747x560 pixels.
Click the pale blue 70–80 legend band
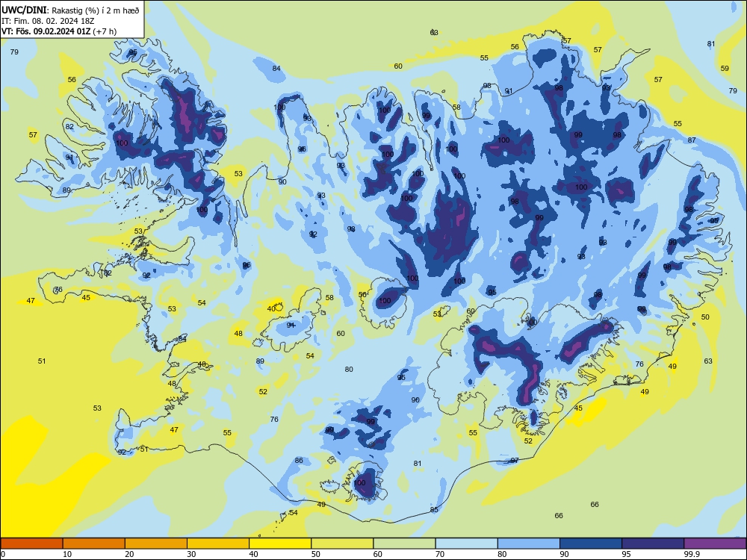[466, 544]
